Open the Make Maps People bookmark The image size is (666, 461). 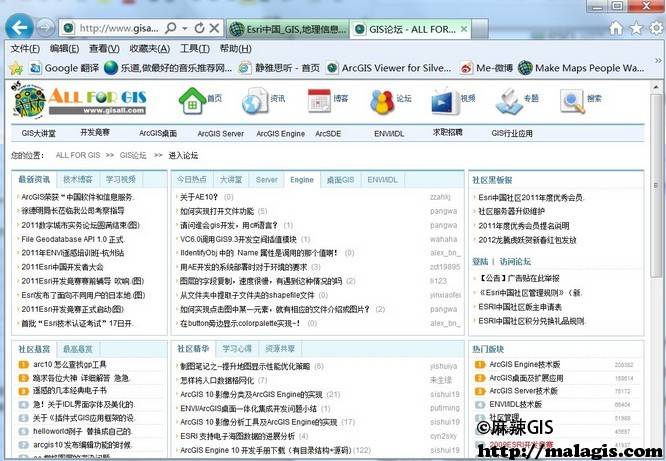581,68
